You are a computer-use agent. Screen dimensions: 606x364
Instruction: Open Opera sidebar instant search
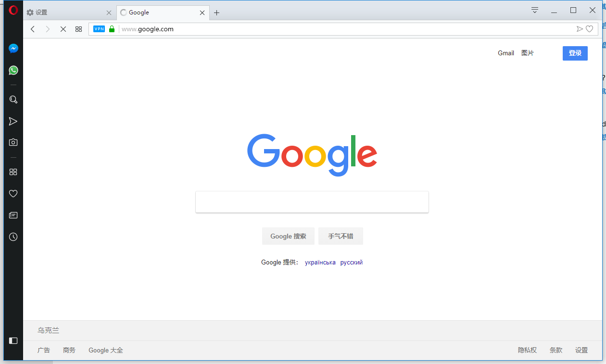click(x=13, y=100)
